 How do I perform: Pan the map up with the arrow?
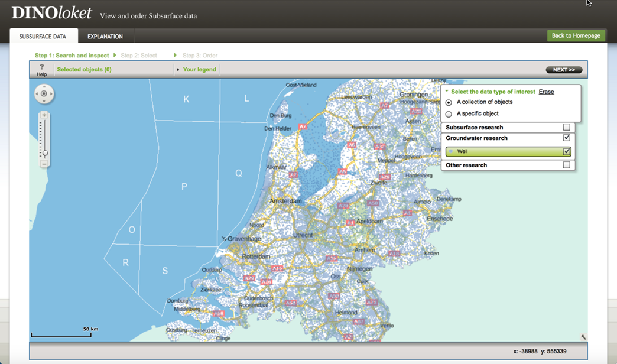coord(44,87)
